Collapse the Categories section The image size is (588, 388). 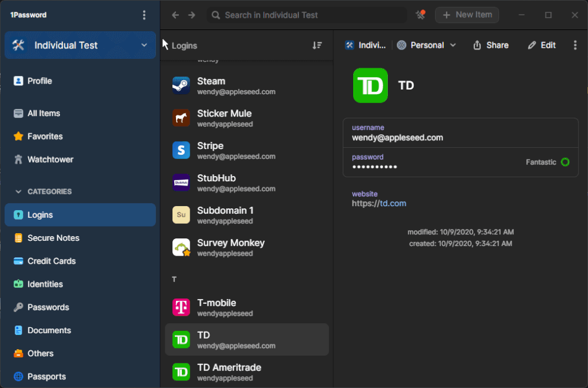tap(18, 191)
